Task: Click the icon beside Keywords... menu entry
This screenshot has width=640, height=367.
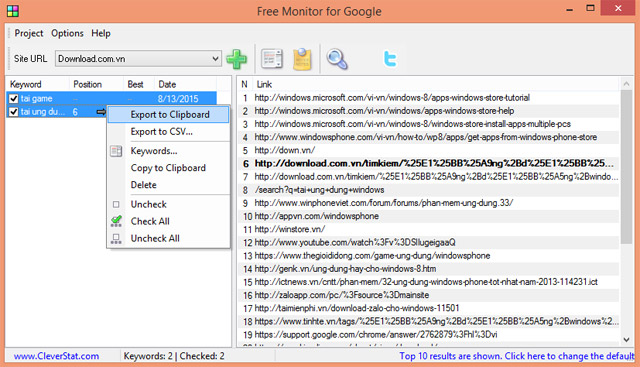Action: click(116, 151)
